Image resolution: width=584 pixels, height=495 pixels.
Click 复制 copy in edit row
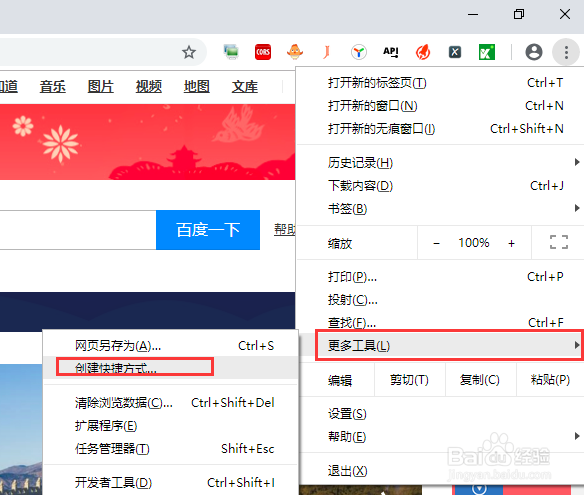click(x=480, y=380)
